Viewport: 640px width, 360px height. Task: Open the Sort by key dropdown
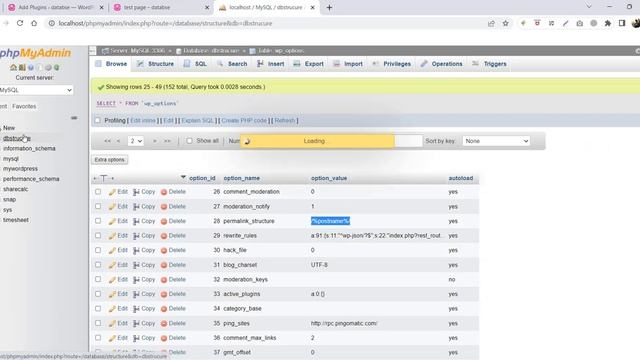coord(496,141)
